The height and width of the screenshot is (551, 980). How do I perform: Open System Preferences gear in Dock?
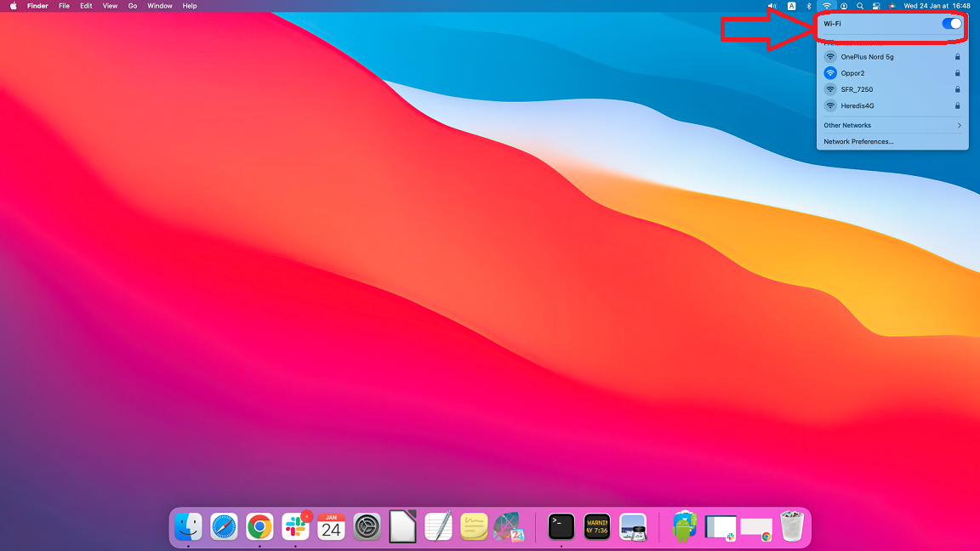pyautogui.click(x=367, y=527)
